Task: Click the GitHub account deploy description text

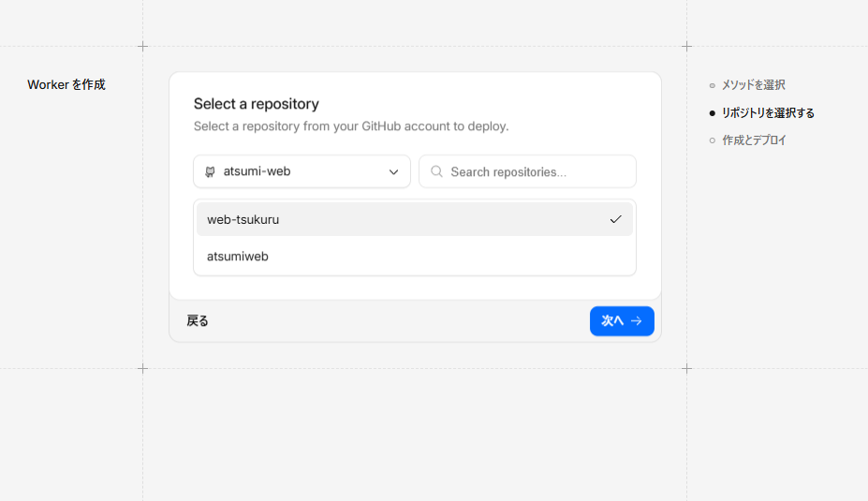Action: tap(350, 126)
